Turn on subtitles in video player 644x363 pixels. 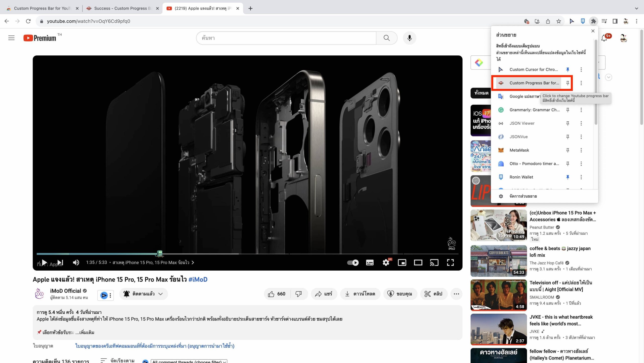click(370, 263)
